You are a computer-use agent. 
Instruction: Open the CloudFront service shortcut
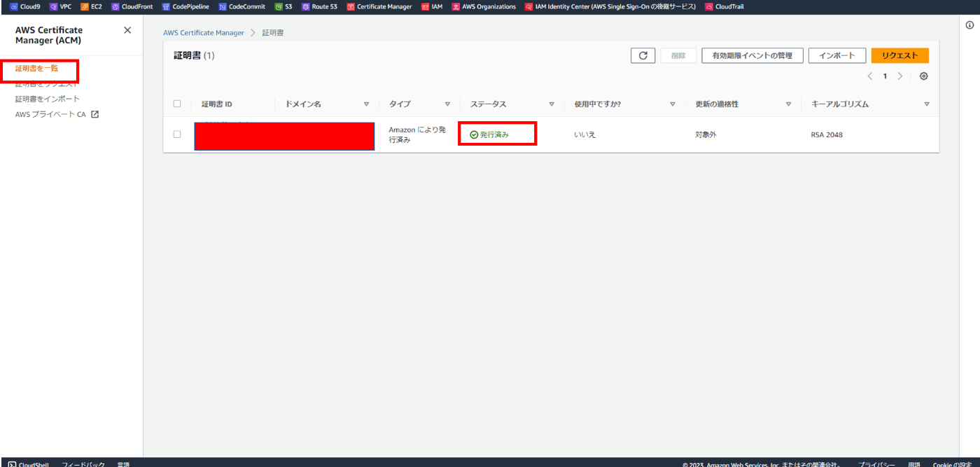132,6
